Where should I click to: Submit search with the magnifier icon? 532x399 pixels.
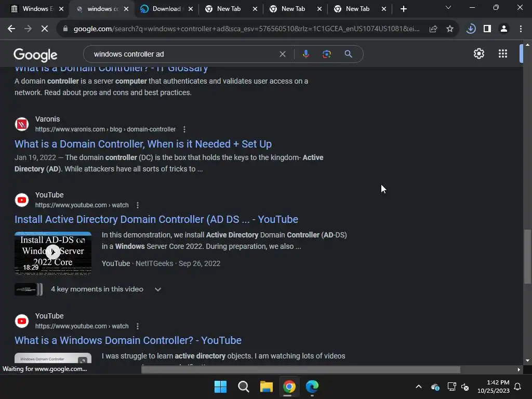click(348, 54)
